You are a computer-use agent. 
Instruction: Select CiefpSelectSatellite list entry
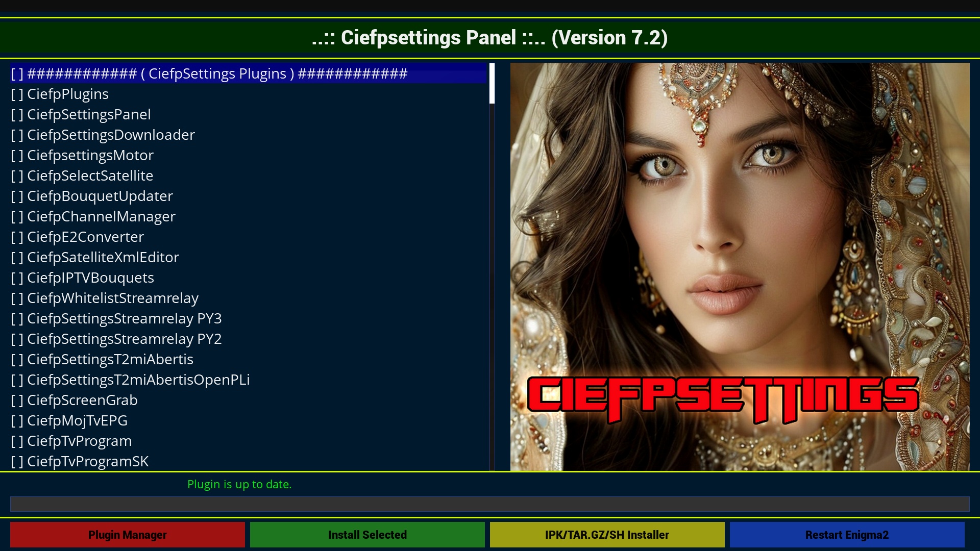[249, 176]
